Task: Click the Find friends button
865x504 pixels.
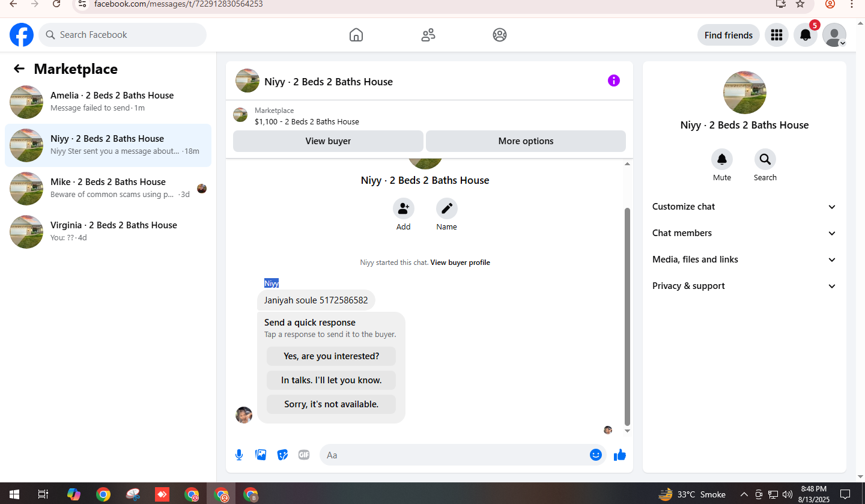Action: coord(729,35)
